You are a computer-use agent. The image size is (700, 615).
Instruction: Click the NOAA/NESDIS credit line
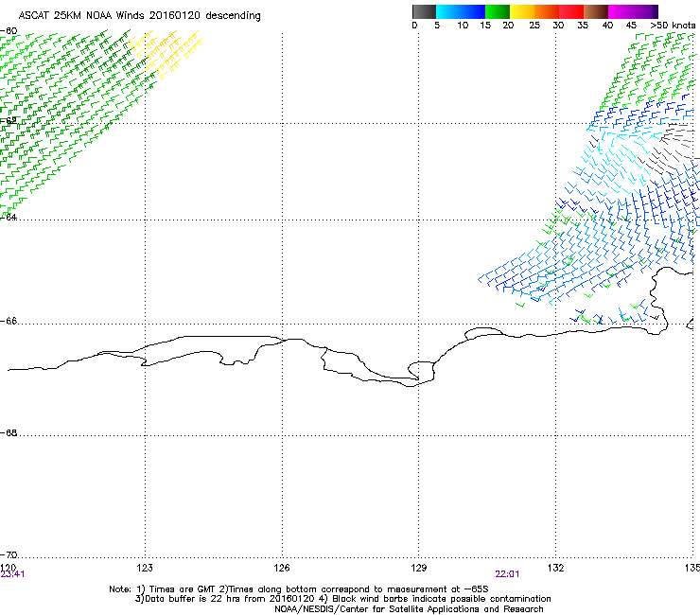[409, 609]
